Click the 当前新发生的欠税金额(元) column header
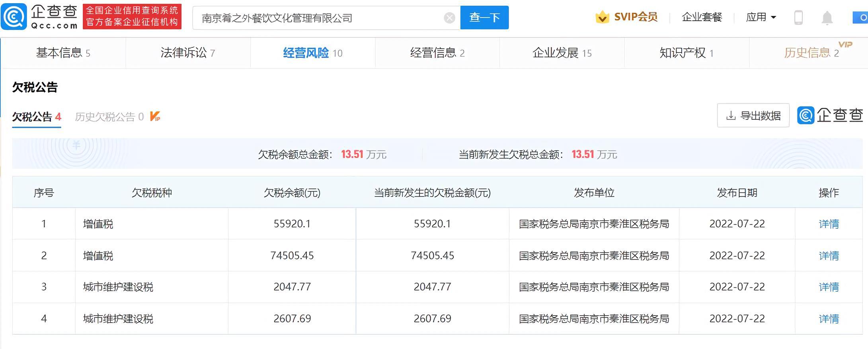This screenshot has width=868, height=349. click(x=432, y=193)
